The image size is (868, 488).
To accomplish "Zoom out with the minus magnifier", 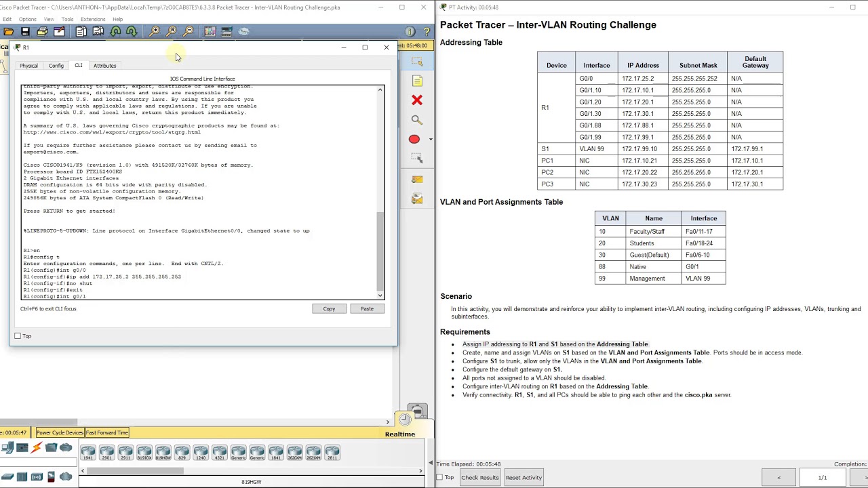I will click(x=189, y=31).
